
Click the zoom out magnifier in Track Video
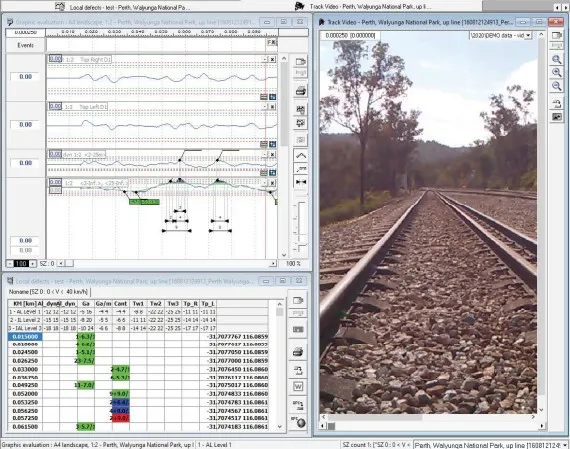click(x=557, y=86)
